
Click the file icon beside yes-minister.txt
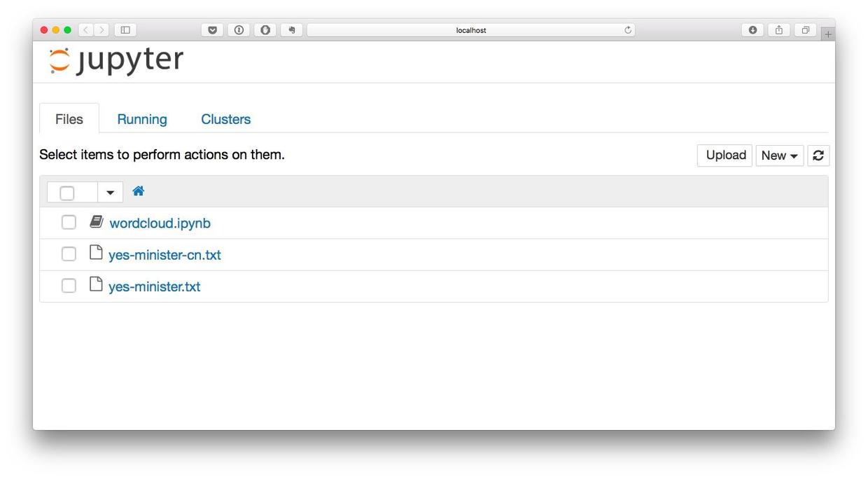point(96,284)
